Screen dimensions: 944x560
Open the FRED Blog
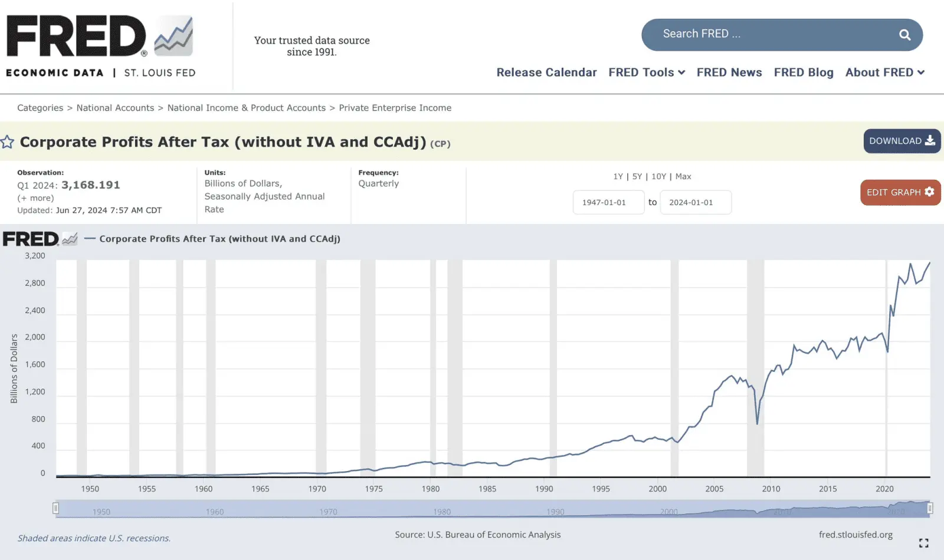point(804,73)
